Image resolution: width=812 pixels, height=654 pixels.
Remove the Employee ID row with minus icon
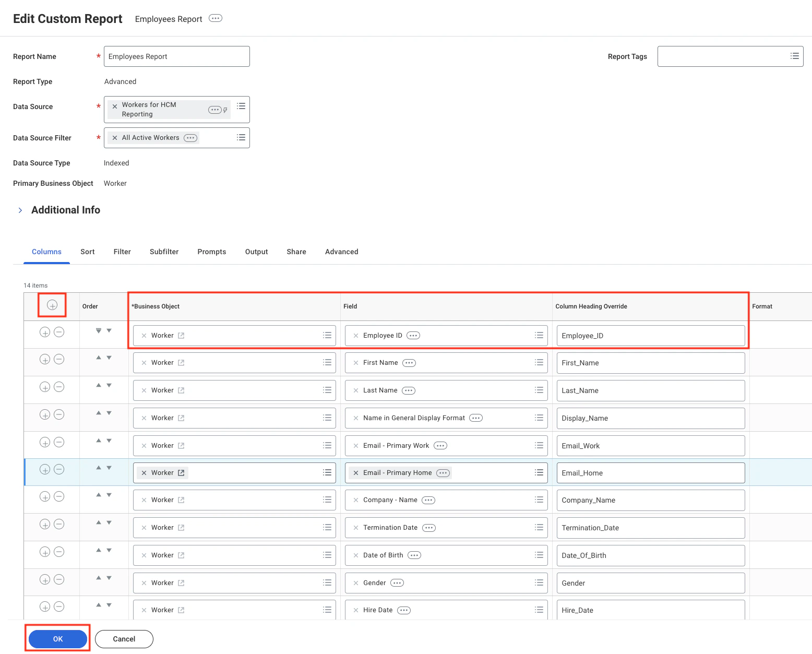59,331
